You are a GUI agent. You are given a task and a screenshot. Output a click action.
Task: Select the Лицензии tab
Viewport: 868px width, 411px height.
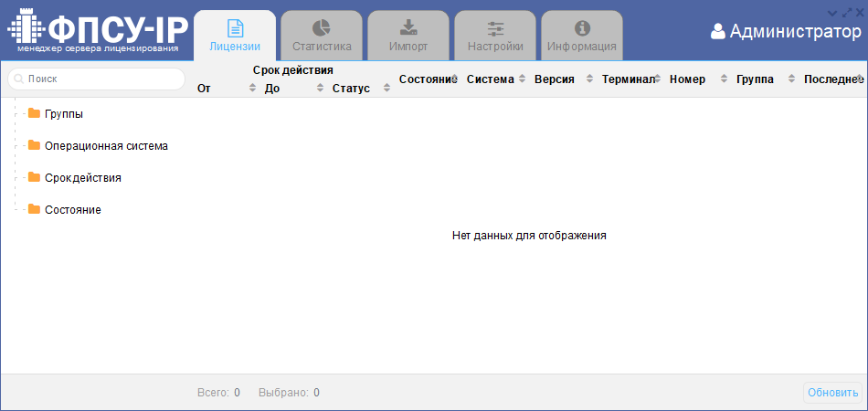235,37
